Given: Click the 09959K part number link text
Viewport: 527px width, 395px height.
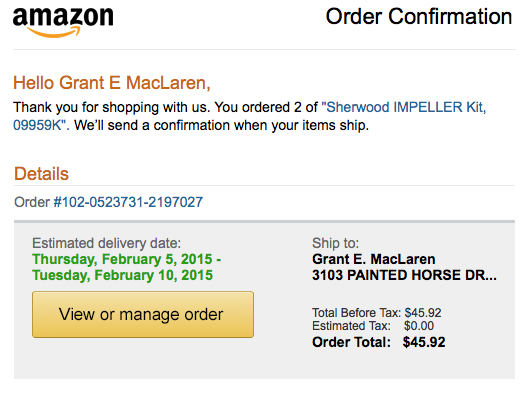Looking at the screenshot, I should (37, 125).
